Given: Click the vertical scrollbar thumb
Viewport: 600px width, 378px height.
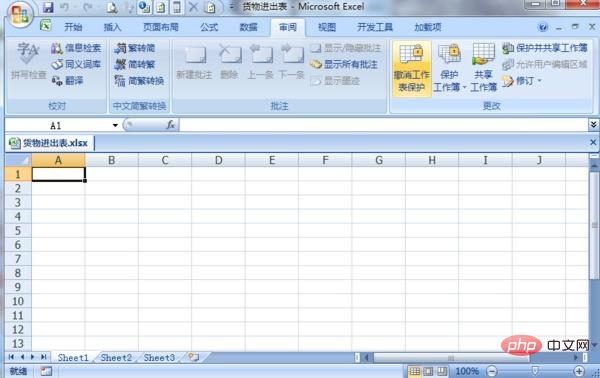Looking at the screenshot, I should [594, 226].
